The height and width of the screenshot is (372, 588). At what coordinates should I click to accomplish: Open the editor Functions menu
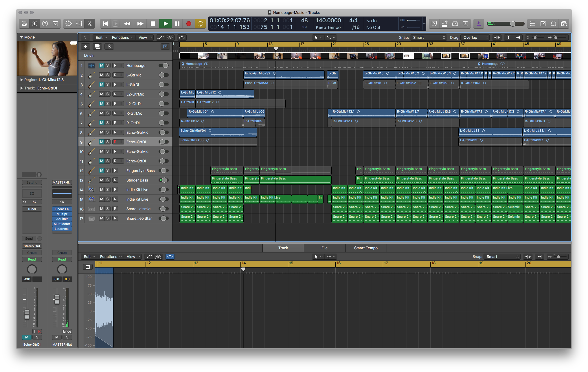pyautogui.click(x=111, y=257)
